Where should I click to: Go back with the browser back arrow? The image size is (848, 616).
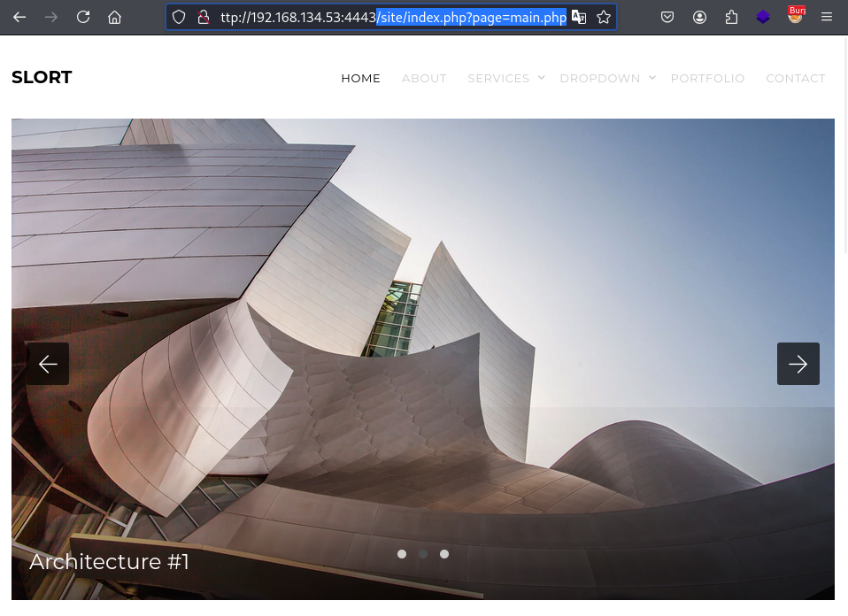pyautogui.click(x=19, y=18)
